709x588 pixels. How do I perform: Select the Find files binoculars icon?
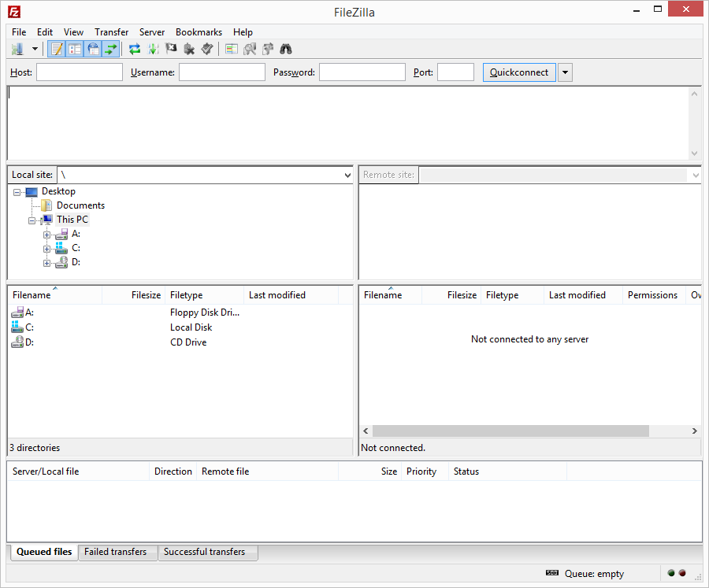click(286, 49)
